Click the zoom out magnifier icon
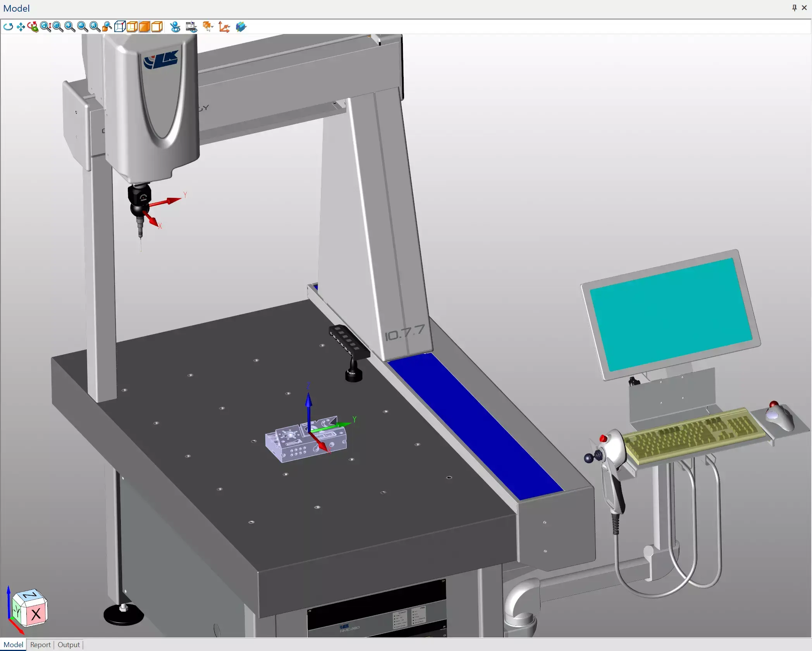 click(82, 27)
